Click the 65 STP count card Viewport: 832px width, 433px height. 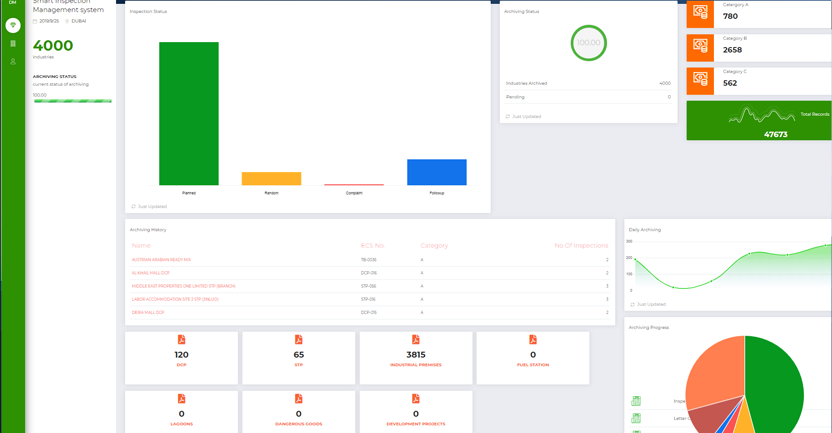[x=299, y=358]
